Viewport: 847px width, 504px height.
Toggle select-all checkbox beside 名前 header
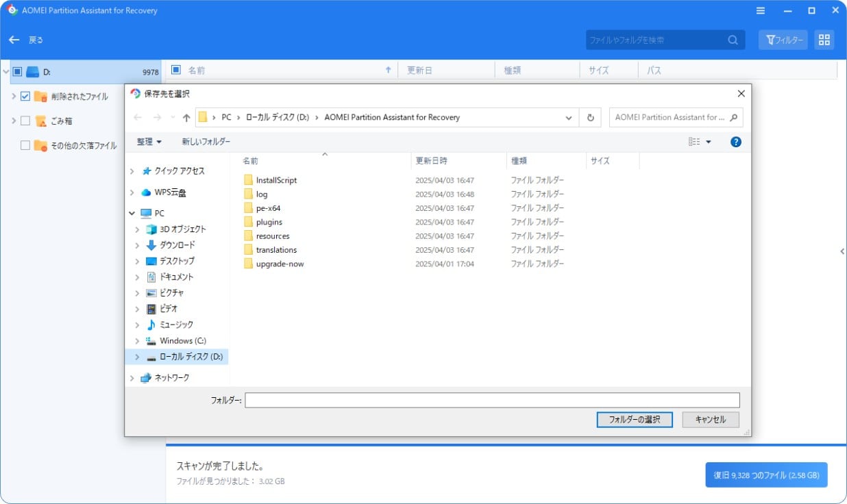[175, 70]
